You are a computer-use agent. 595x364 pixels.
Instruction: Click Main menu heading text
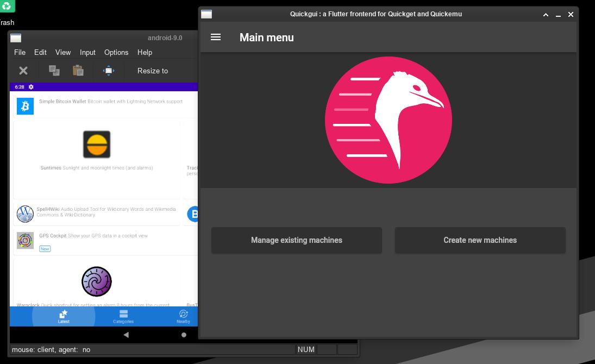[266, 37]
